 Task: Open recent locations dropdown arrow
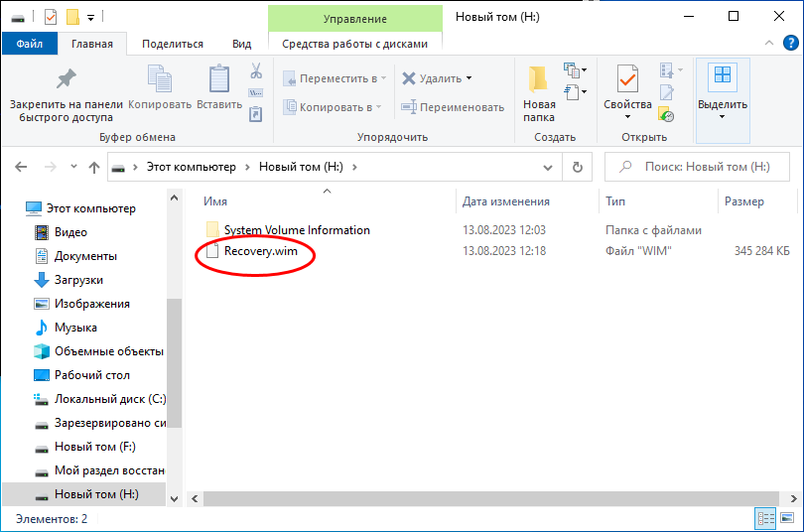(x=73, y=167)
